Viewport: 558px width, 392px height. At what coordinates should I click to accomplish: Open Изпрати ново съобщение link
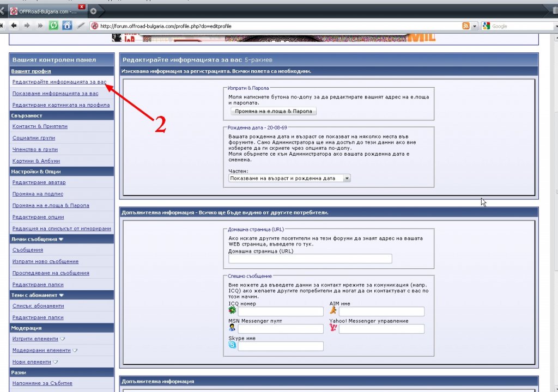point(45,261)
